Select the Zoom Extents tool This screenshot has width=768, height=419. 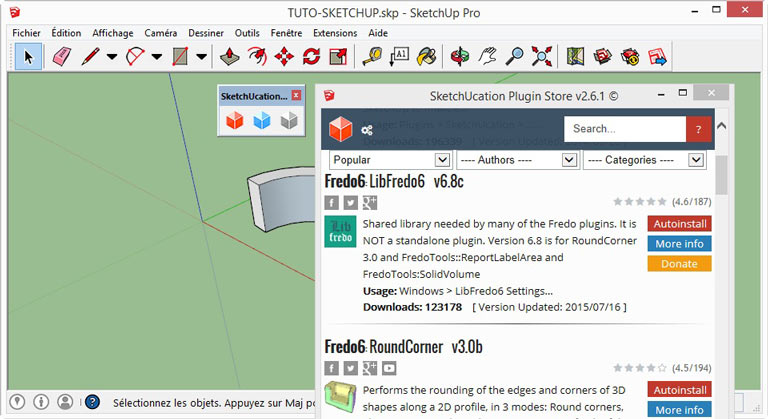click(x=542, y=56)
